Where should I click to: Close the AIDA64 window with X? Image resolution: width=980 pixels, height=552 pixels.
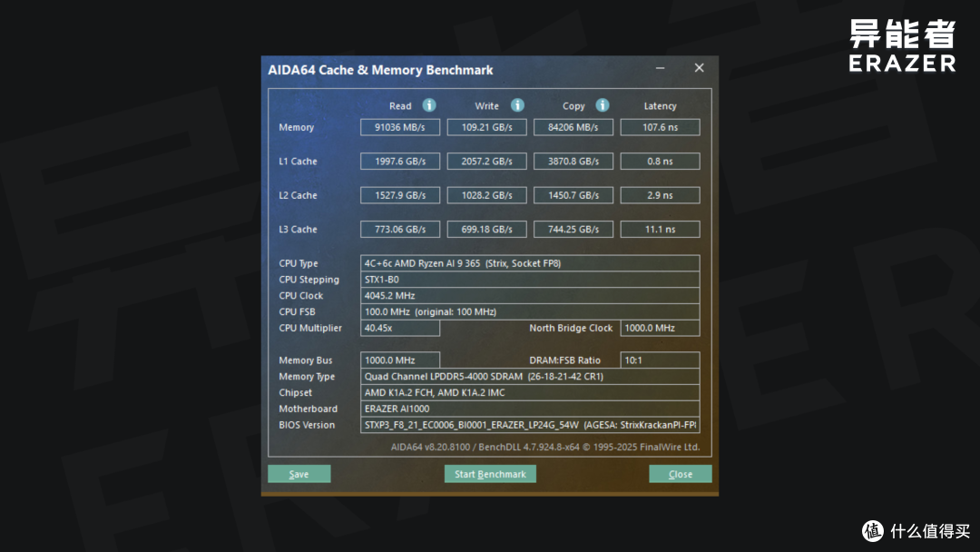699,67
